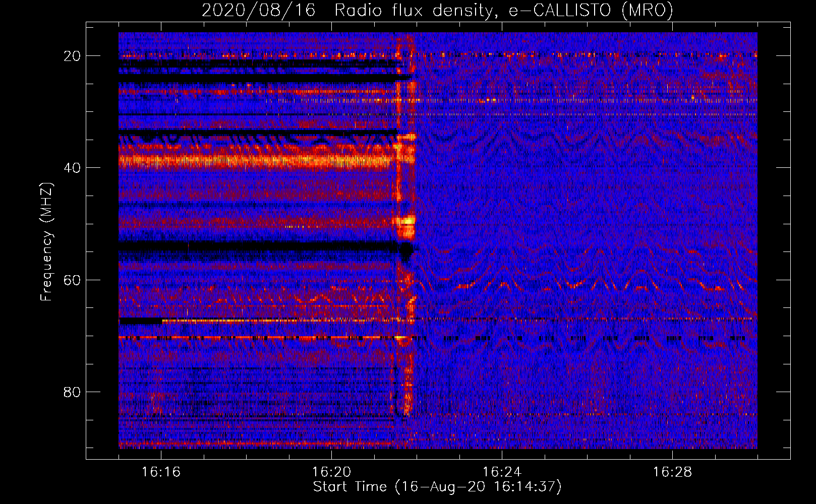The height and width of the screenshot is (504, 816).
Task: Click the 16:28 time tick label
Action: point(672,472)
